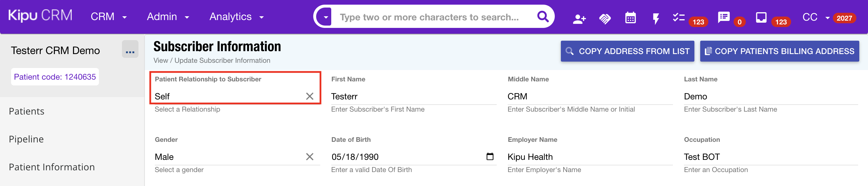Open the Admin menu
The height and width of the screenshot is (186, 868).
(168, 17)
